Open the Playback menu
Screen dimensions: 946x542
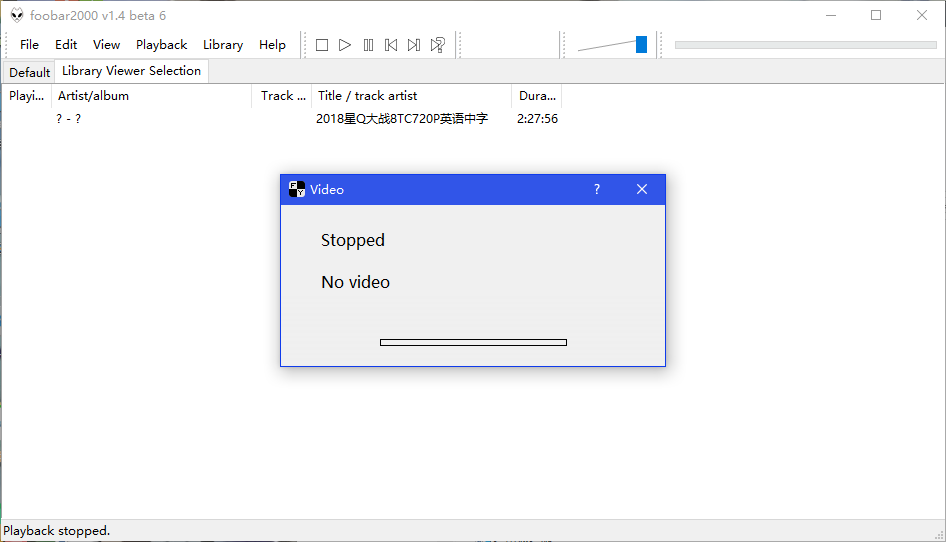[161, 45]
